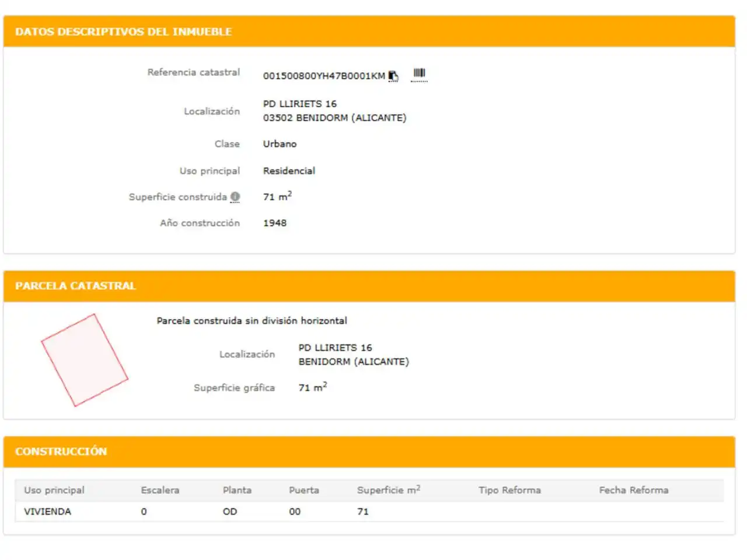
Task: Click the 'Año construcción' label
Action: point(200,223)
